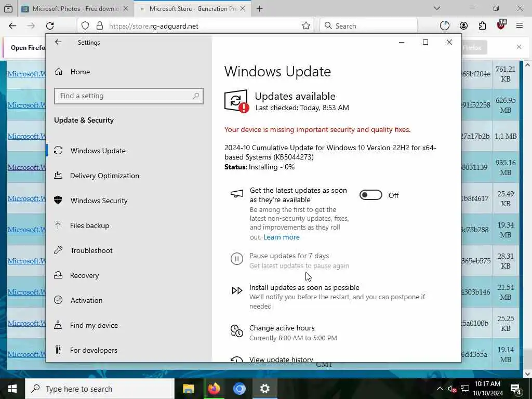This screenshot has height=399, width=532.
Task: Close the Microsoft Store Generation tab
Action: [x=243, y=9]
